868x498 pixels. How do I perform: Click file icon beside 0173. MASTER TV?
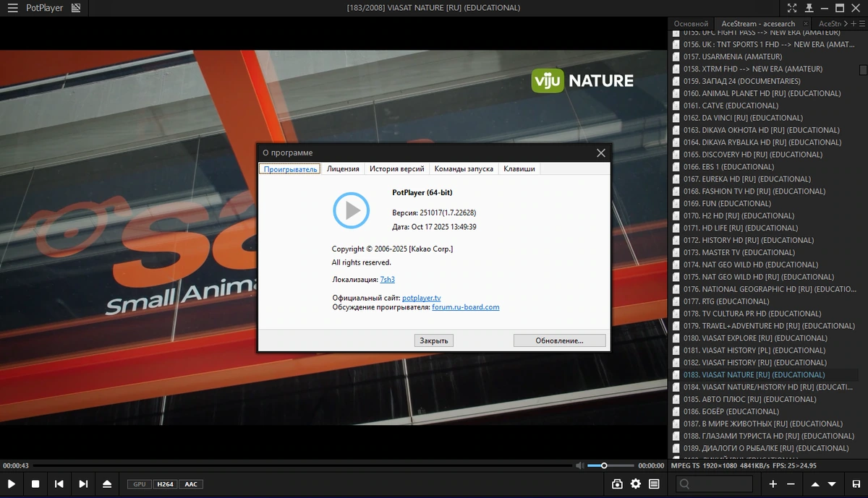676,252
